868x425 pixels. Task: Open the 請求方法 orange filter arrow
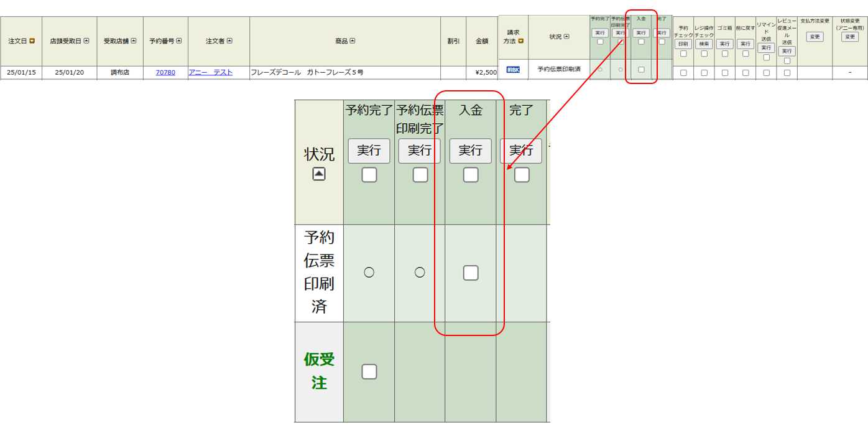coord(521,41)
